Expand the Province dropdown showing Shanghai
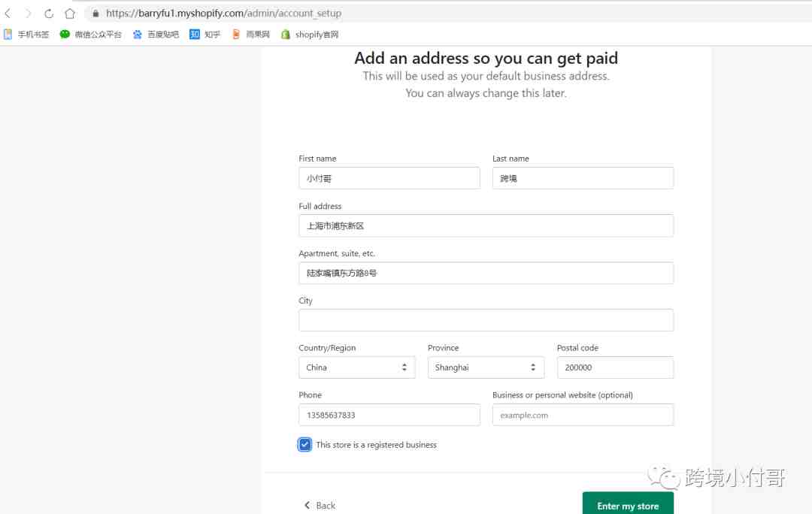 486,367
